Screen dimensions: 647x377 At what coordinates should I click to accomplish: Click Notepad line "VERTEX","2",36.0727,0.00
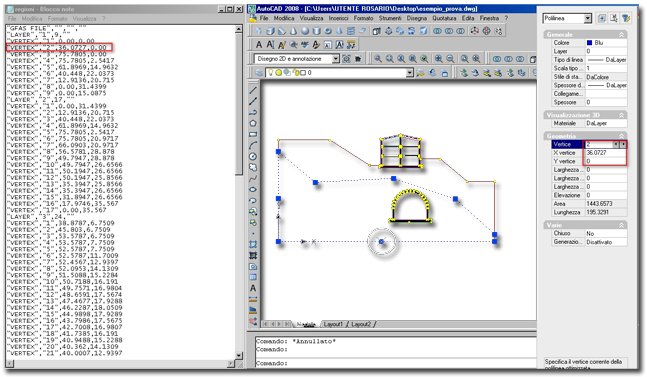point(58,48)
